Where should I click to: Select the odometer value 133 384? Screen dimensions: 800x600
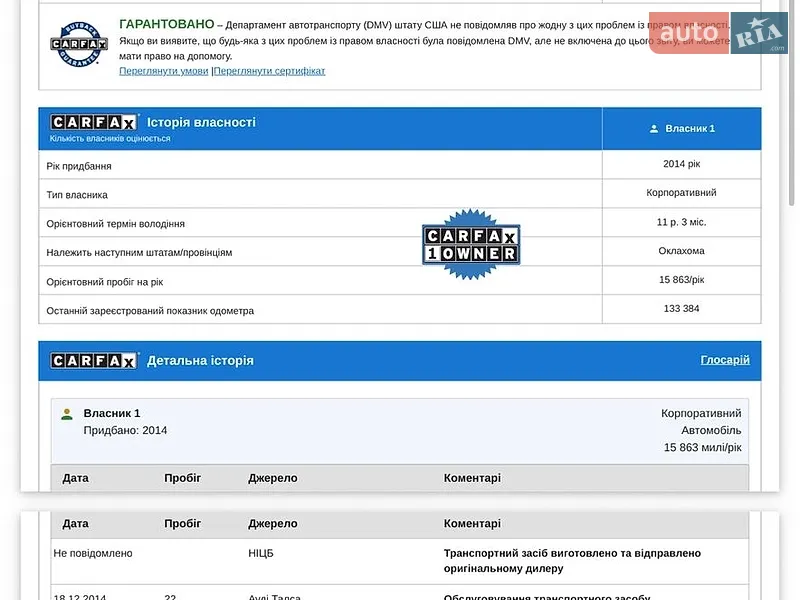682,308
